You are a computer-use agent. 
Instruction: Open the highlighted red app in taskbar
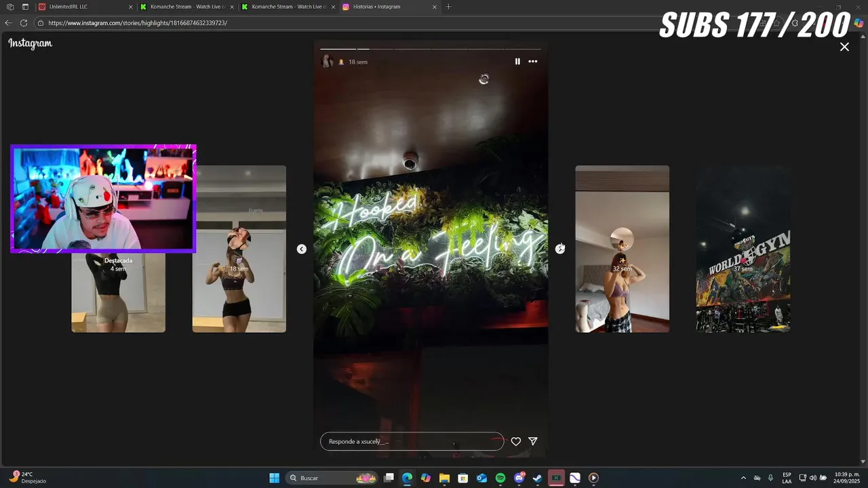click(556, 478)
